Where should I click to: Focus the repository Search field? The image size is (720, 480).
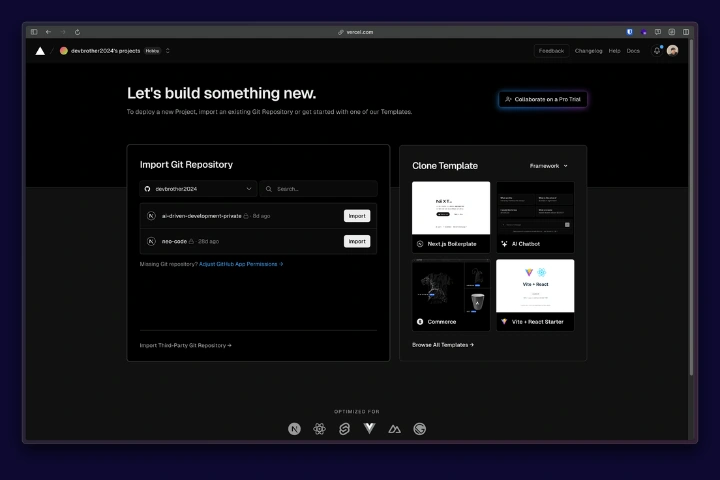point(318,189)
